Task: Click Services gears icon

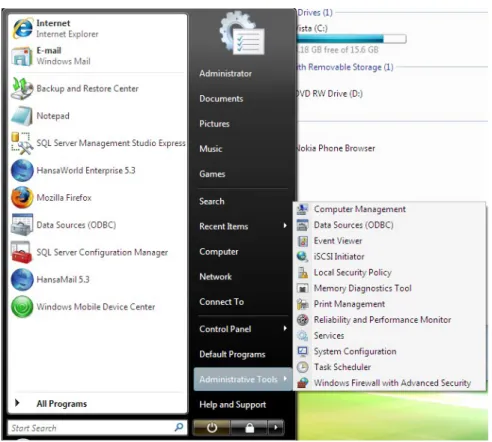Action: tap(303, 336)
